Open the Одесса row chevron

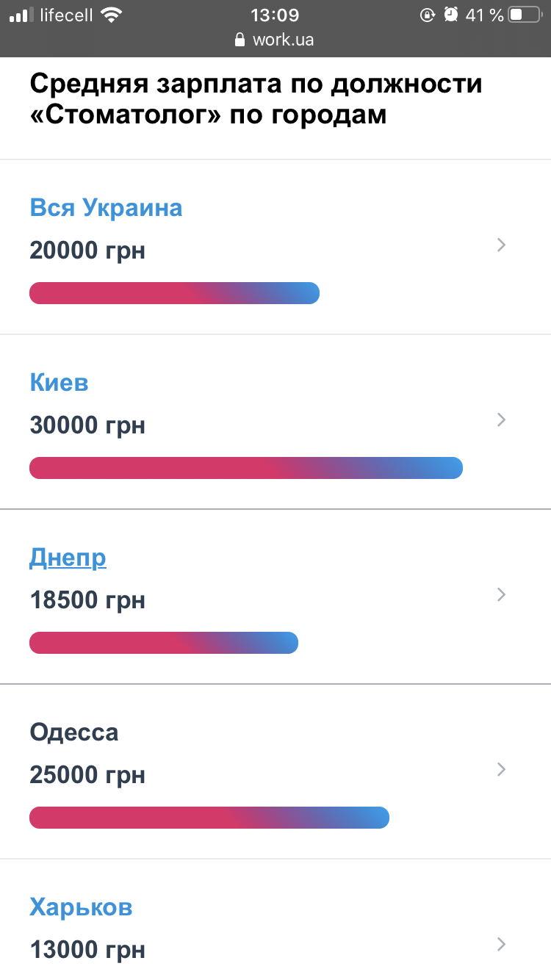(x=502, y=769)
